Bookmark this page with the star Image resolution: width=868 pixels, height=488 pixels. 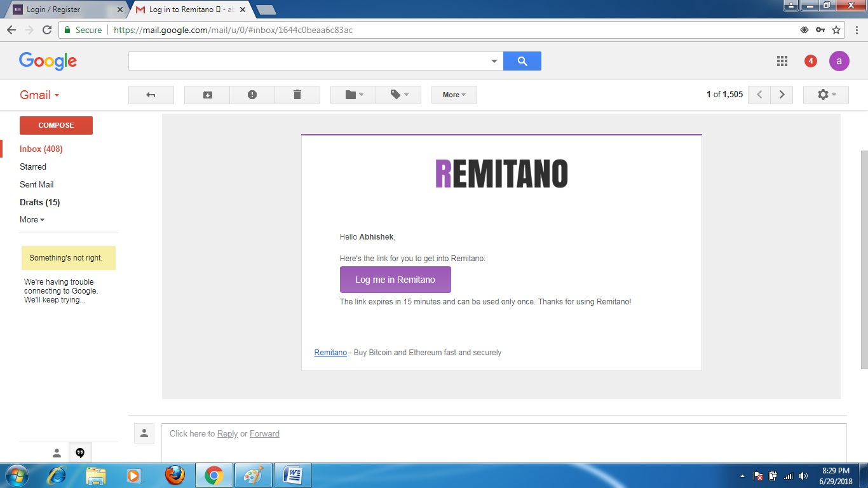click(836, 30)
